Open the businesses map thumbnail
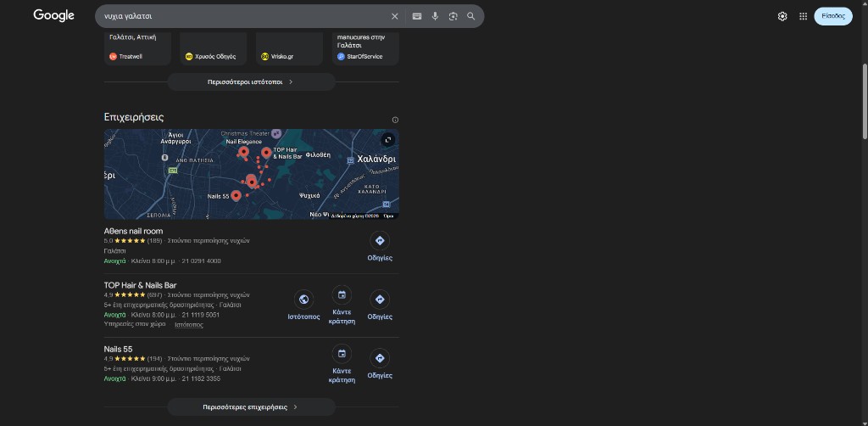This screenshot has width=868, height=426. (x=251, y=174)
